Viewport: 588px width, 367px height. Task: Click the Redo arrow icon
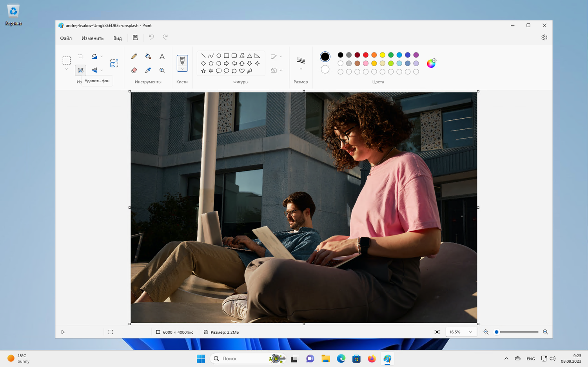click(165, 38)
